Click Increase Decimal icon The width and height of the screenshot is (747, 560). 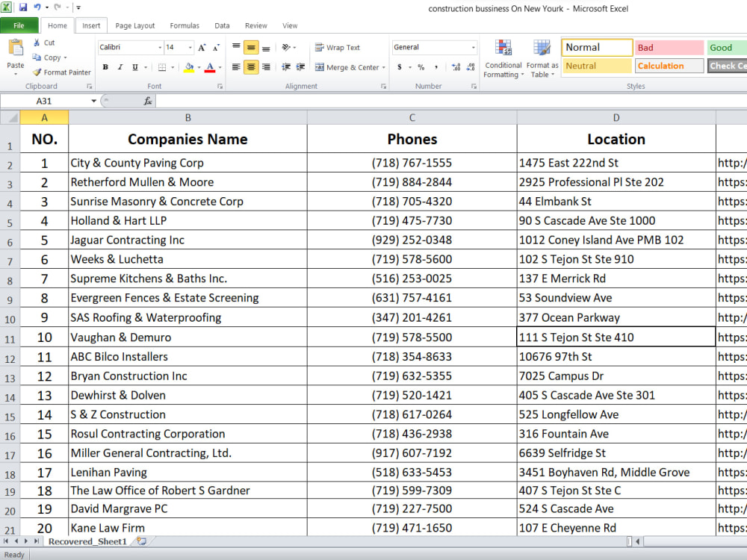[x=456, y=67]
